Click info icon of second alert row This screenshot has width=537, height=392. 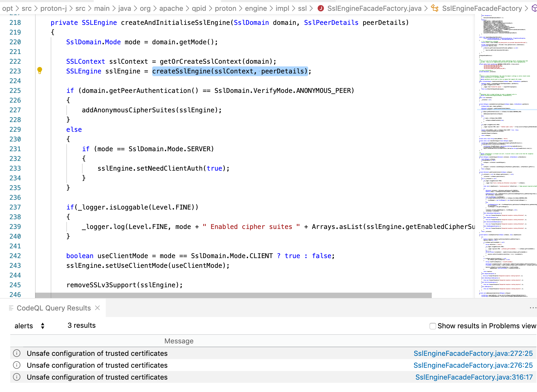point(17,365)
